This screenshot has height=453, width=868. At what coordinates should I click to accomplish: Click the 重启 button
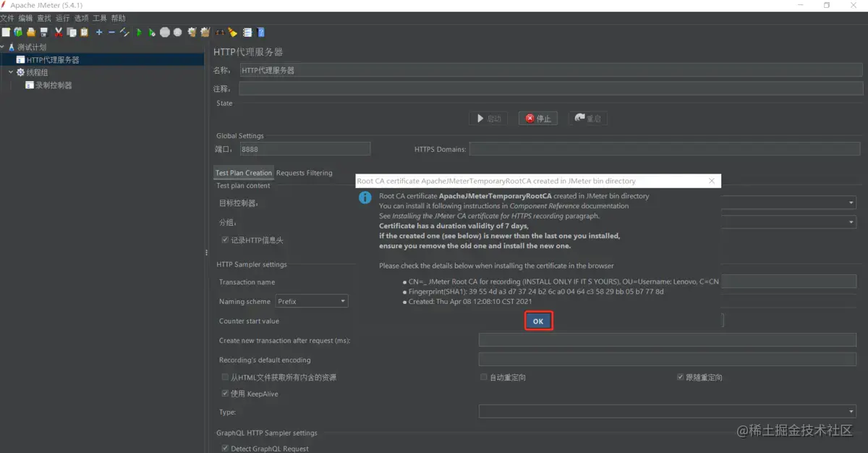pyautogui.click(x=587, y=119)
